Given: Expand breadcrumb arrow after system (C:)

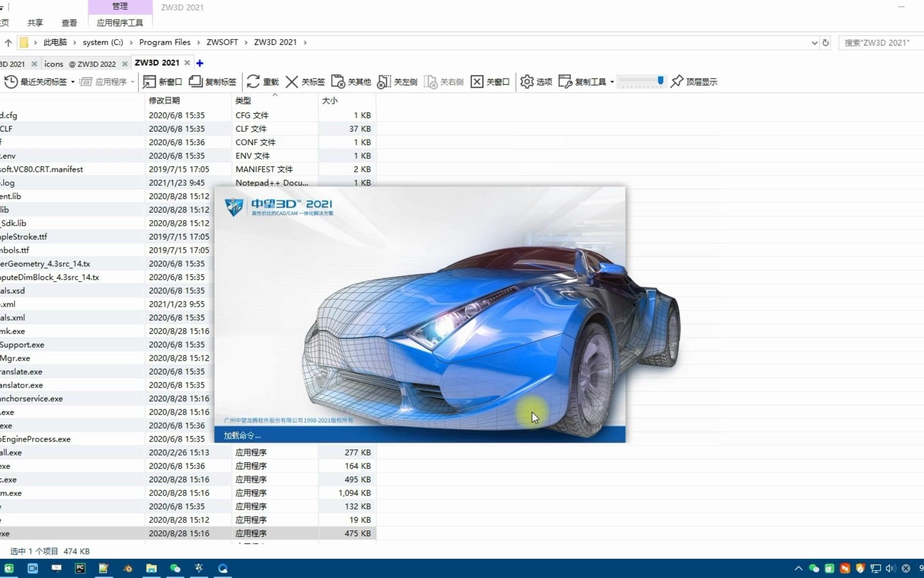Looking at the screenshot, I should [x=131, y=42].
